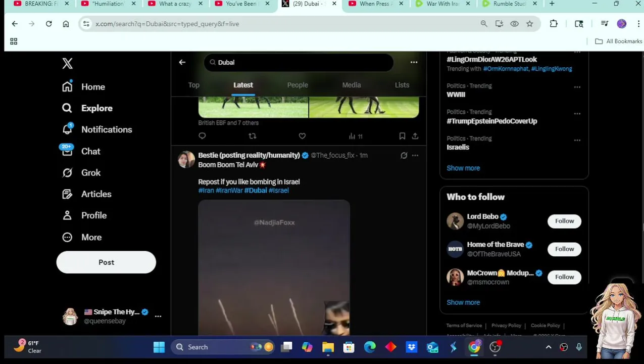The height and width of the screenshot is (364, 644).
Task: Follow Lord Bebo
Action: 564,221
